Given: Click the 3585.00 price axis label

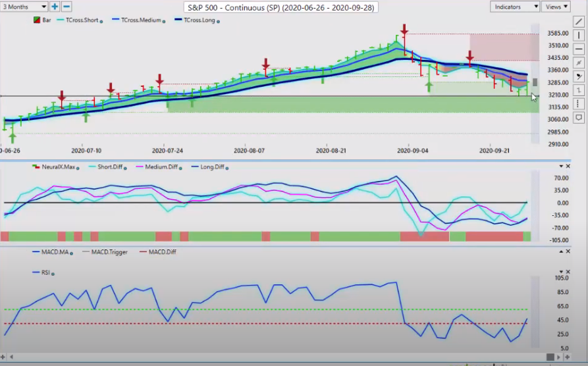Looking at the screenshot, I should (x=558, y=33).
